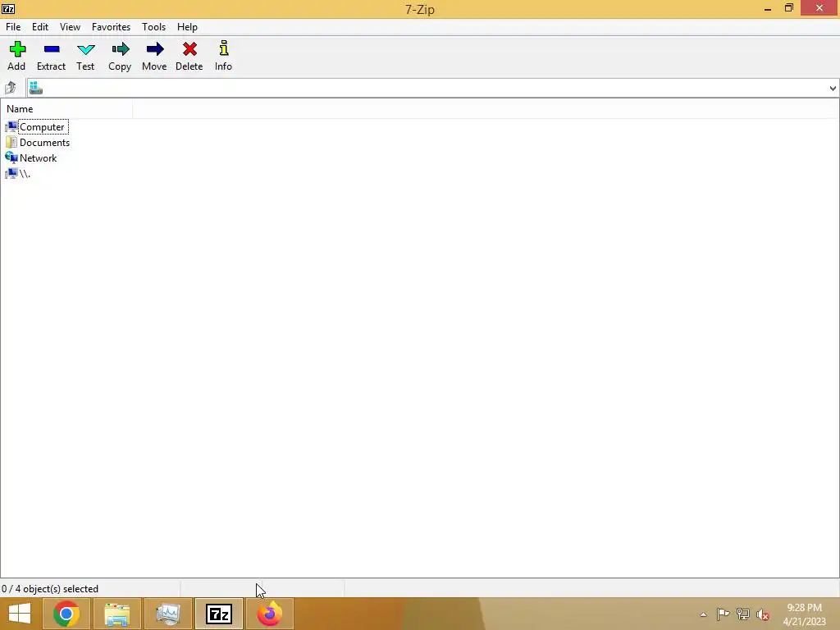Restore down the 7-Zip window
840x630 pixels.
pyautogui.click(x=788, y=8)
